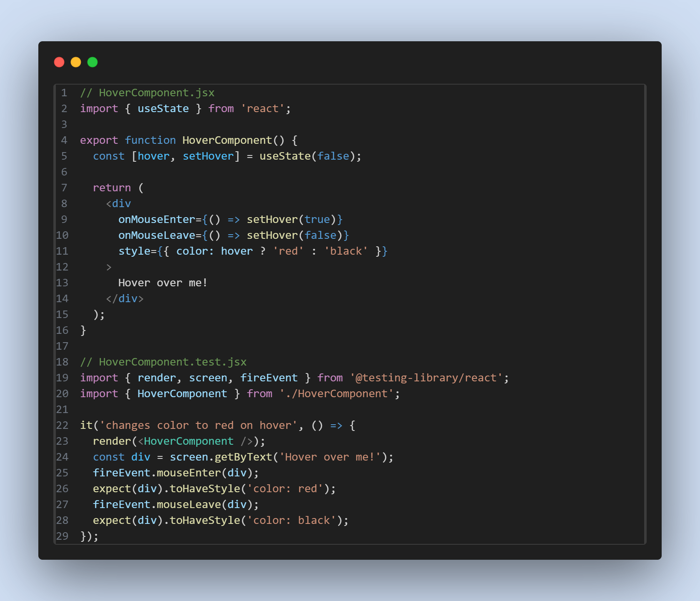Click the test title 'changes color to red on hover'
The width and height of the screenshot is (700, 601).
[198, 425]
